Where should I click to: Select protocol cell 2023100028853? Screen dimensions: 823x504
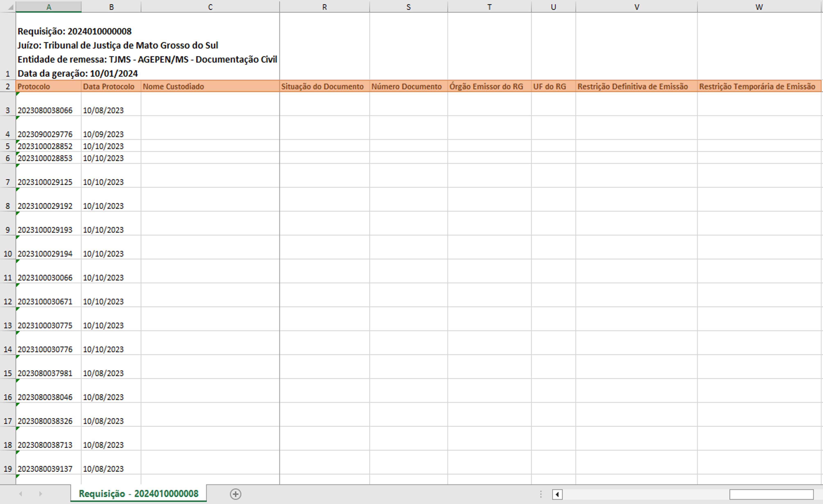click(48, 158)
